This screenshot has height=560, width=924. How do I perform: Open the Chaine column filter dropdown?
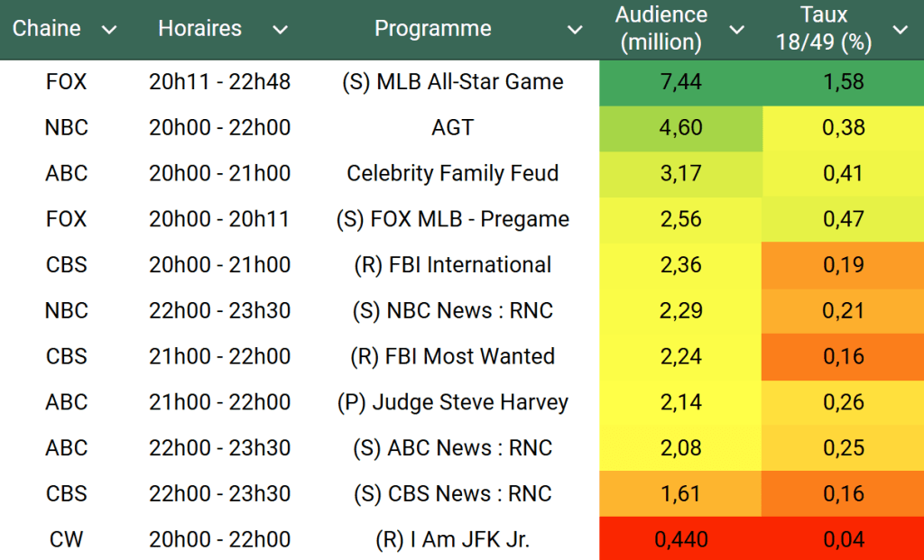click(x=109, y=30)
